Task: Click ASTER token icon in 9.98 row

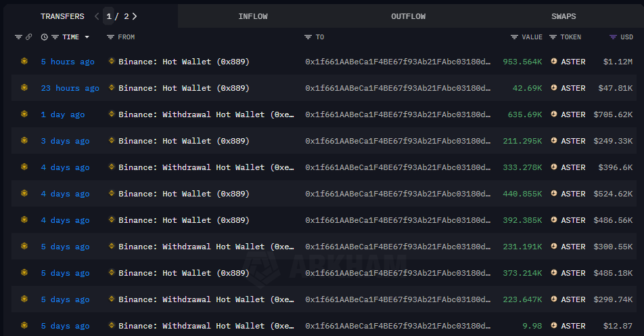Action: pyautogui.click(x=553, y=325)
